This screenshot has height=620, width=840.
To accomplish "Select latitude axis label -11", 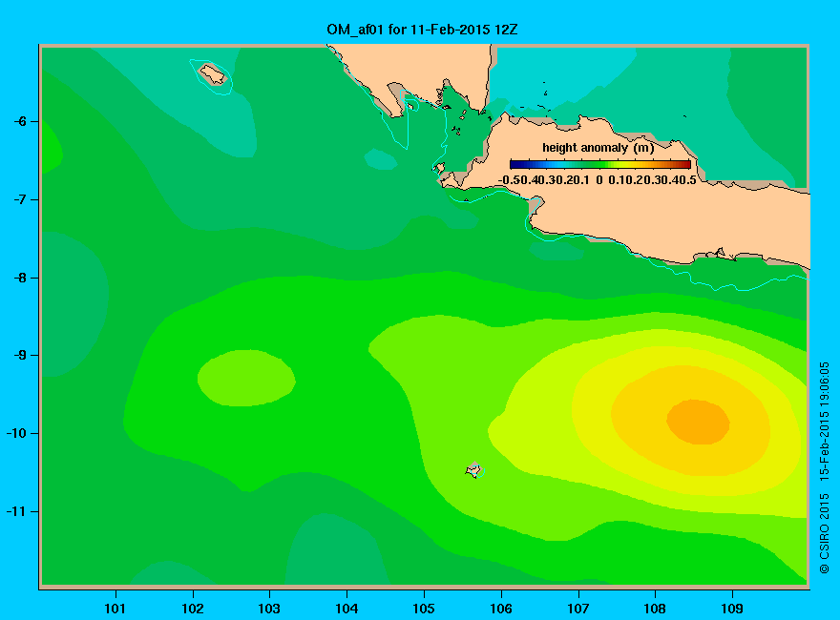I will [x=16, y=511].
